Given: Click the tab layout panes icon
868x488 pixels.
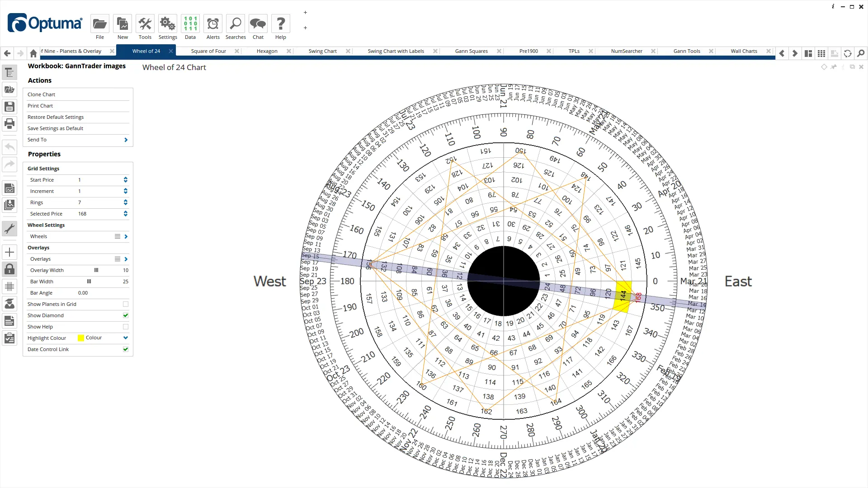Looking at the screenshot, I should (808, 53).
